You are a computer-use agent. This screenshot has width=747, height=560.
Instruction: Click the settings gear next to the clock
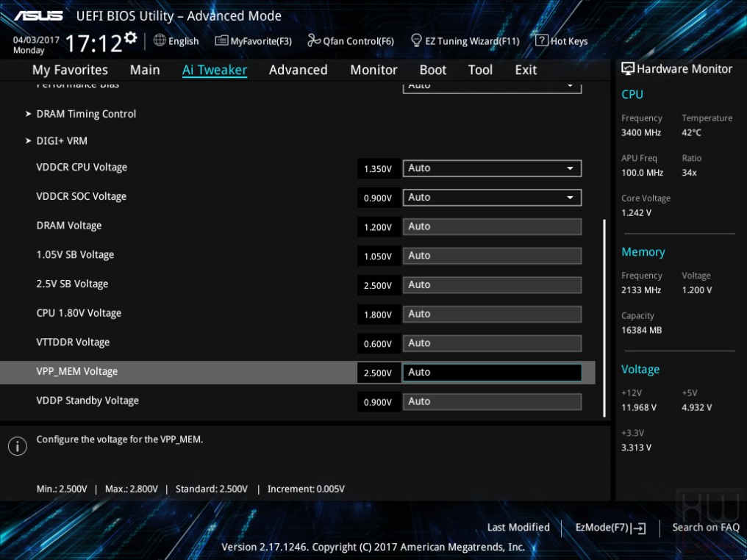131,37
